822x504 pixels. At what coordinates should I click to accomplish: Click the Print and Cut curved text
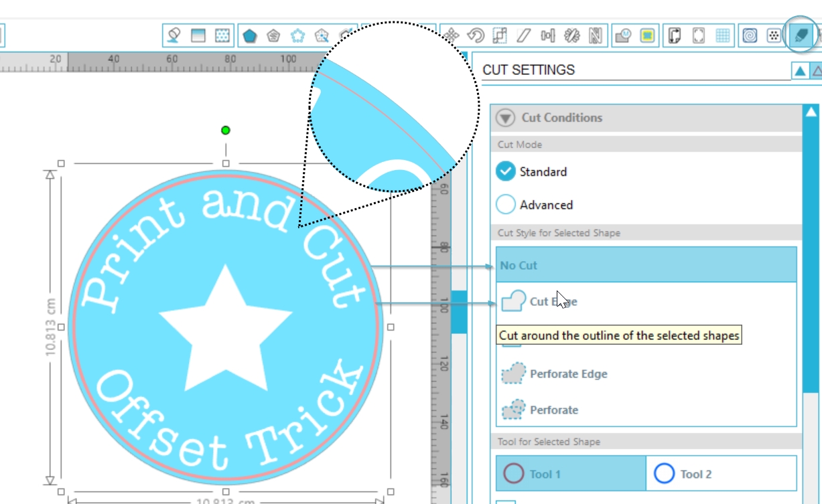224,249
